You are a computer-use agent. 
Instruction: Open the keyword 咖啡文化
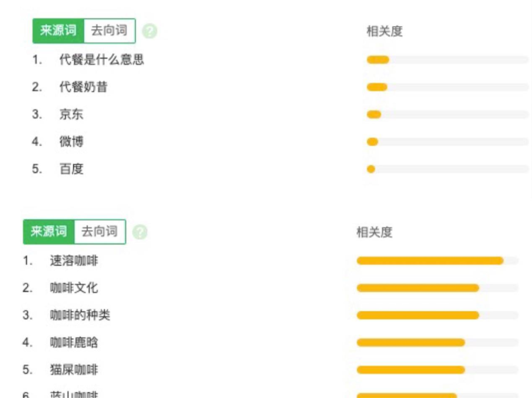pyautogui.click(x=74, y=288)
